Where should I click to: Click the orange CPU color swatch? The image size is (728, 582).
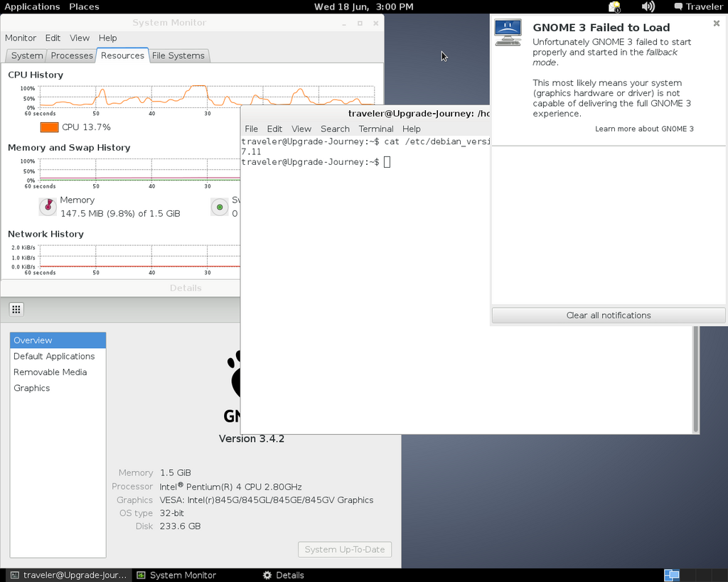pos(49,127)
